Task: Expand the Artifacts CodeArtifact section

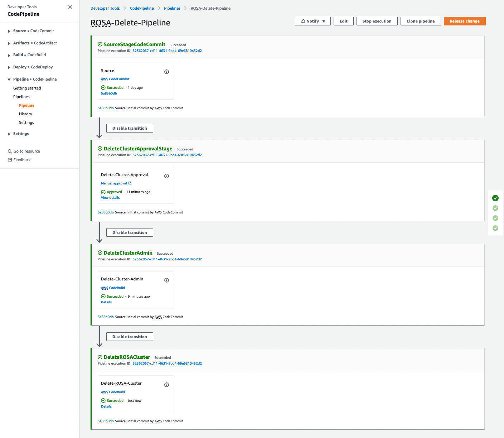Action: tap(9, 43)
